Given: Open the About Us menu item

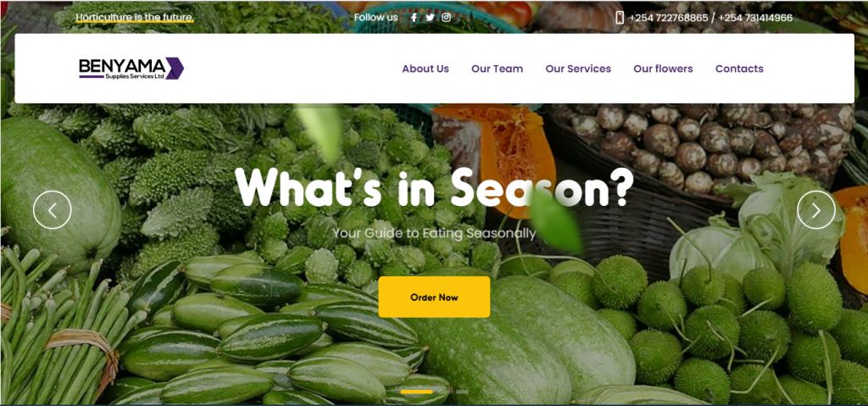Looking at the screenshot, I should pos(426,69).
